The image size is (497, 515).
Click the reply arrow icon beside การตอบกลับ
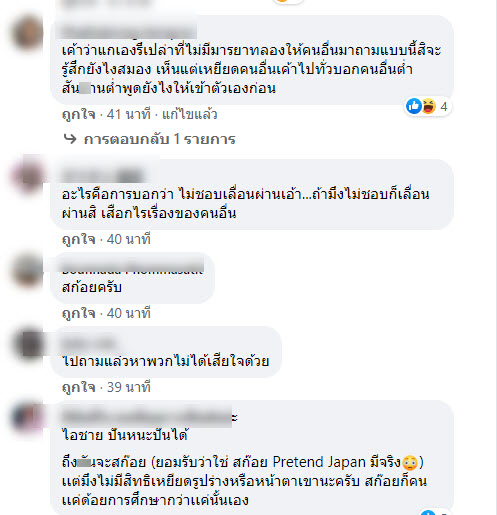(70, 139)
